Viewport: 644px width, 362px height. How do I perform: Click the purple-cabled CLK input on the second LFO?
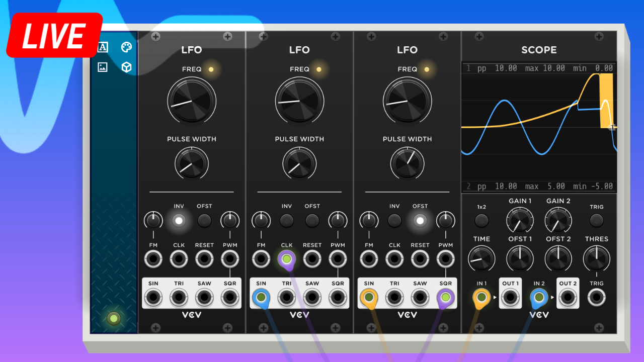(x=287, y=259)
